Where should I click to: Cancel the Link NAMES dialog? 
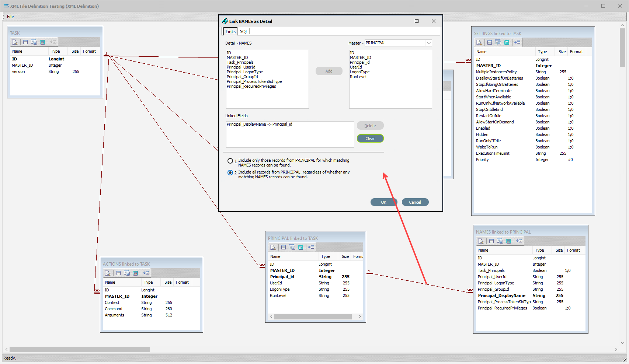(x=415, y=202)
